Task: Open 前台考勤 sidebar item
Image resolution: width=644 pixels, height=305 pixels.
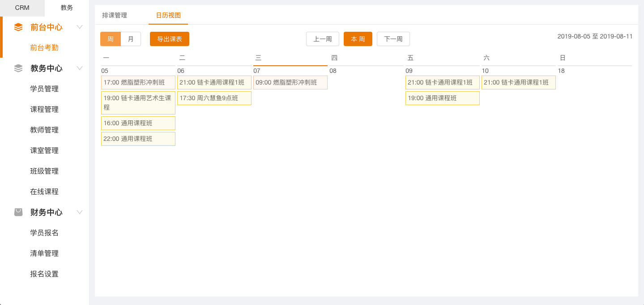Action: point(44,48)
